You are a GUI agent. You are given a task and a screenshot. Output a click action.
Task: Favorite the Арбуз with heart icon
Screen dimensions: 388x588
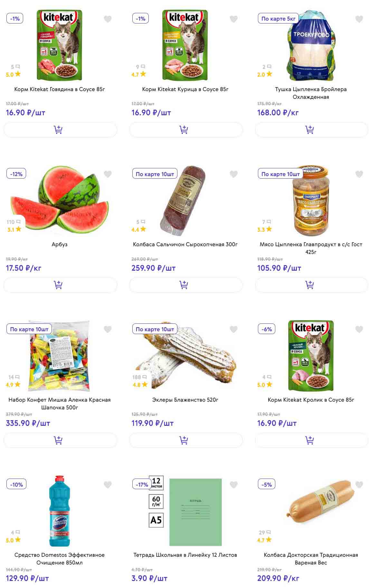(x=108, y=174)
